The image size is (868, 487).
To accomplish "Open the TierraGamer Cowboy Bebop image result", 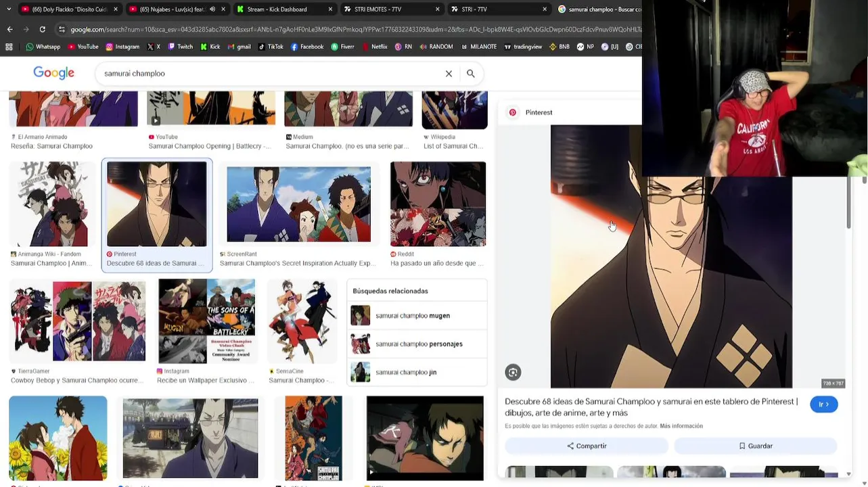I will click(77, 321).
